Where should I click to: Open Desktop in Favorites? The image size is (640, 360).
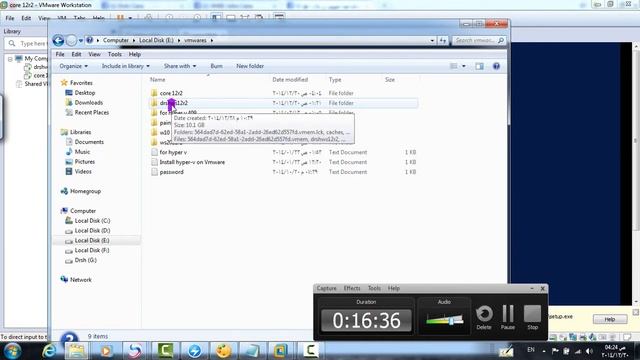pos(85,93)
